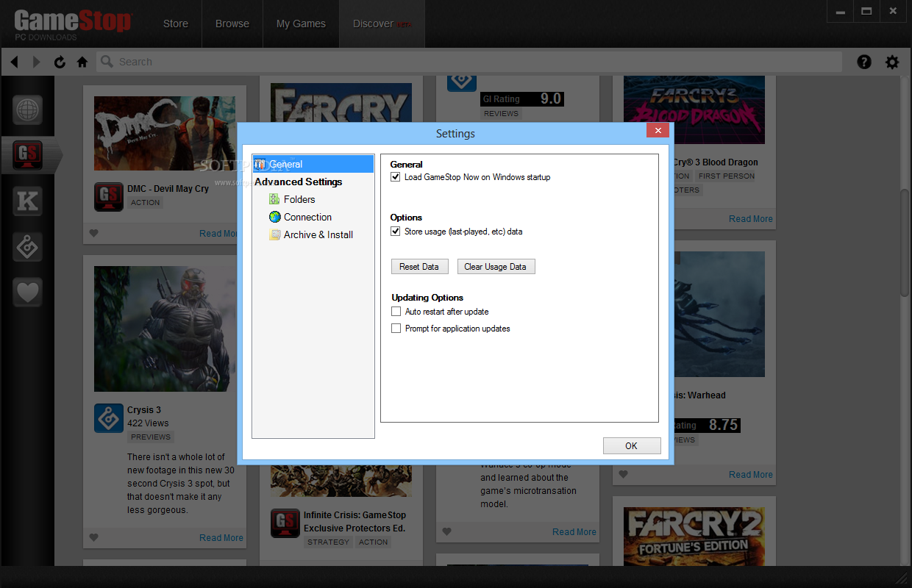Screen dimensions: 912x588
Task: Select General in Settings tree
Action: [x=313, y=164]
